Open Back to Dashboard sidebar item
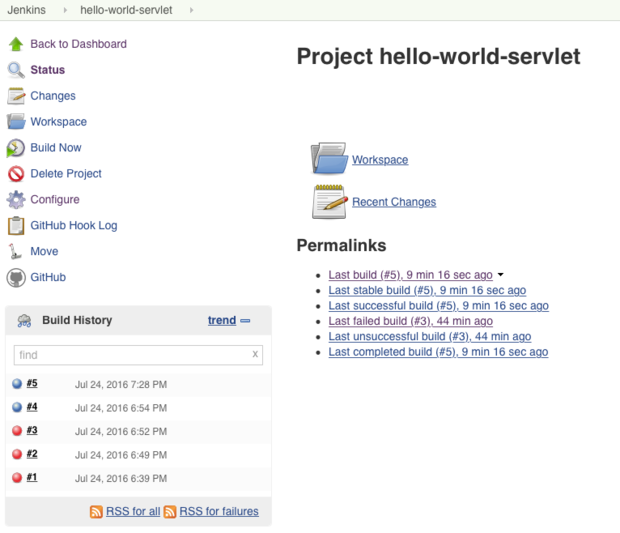 [78, 44]
